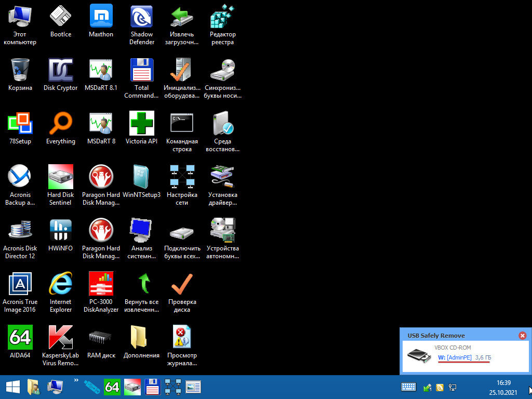Click the blue USB stick taskbar icon
This screenshot has height=399, width=532.
click(92, 387)
